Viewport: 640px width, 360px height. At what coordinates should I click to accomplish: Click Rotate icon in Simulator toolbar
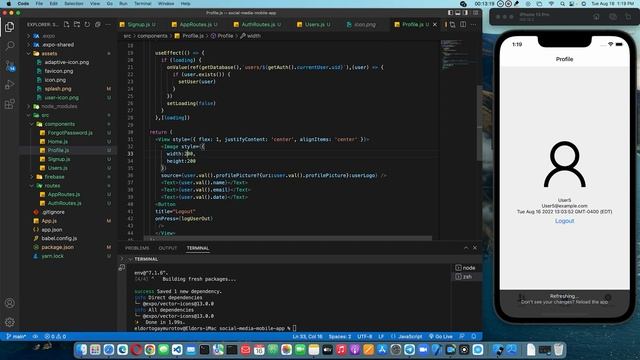[x=628, y=17]
